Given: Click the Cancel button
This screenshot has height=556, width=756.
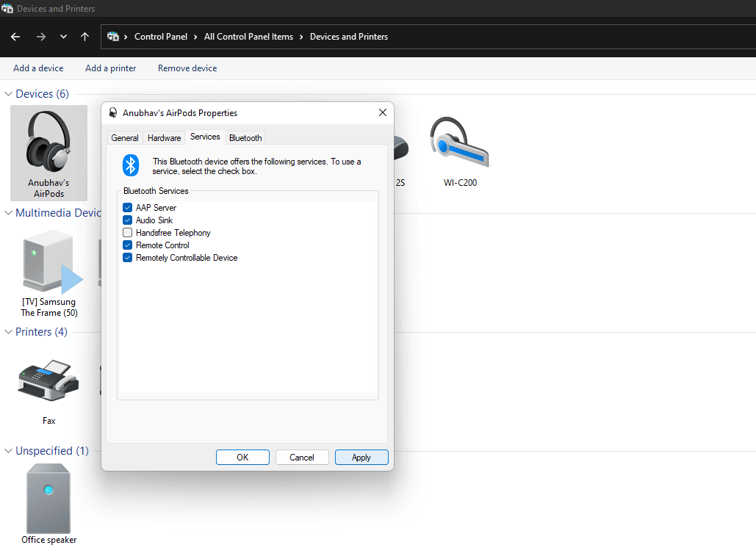Looking at the screenshot, I should (x=302, y=458).
